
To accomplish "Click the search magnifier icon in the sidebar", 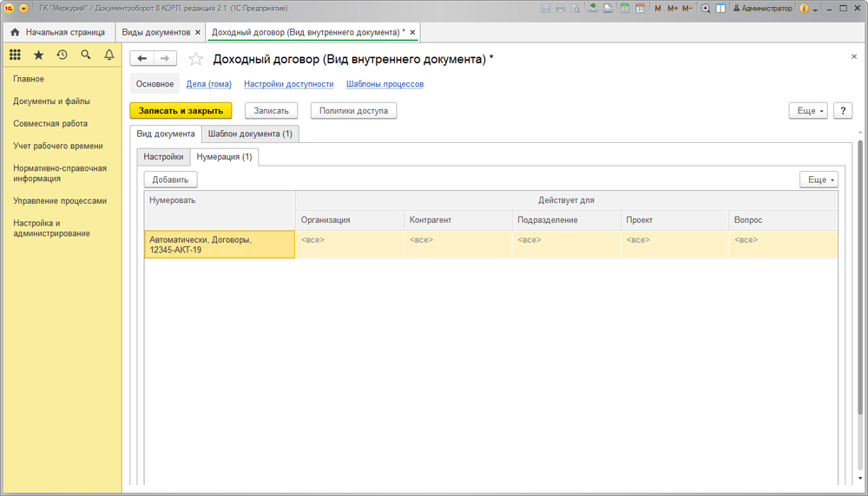I will click(x=85, y=55).
